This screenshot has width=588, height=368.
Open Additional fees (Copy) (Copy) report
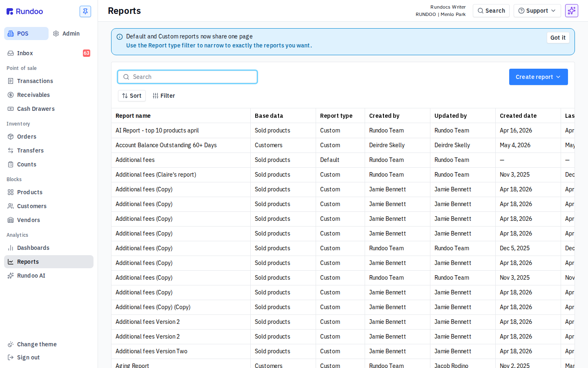coord(153,307)
